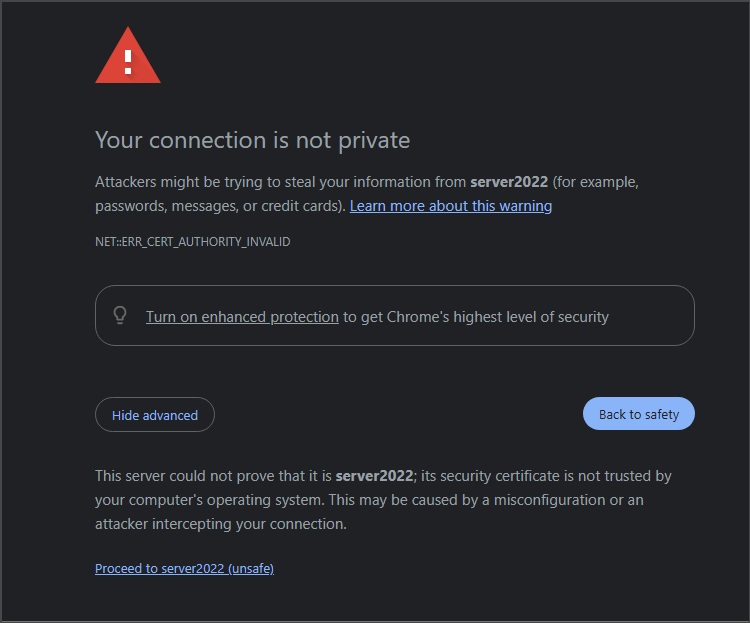Viewport: 750px width, 623px height.
Task: Open the Learn more about this warning link
Action: click(451, 206)
